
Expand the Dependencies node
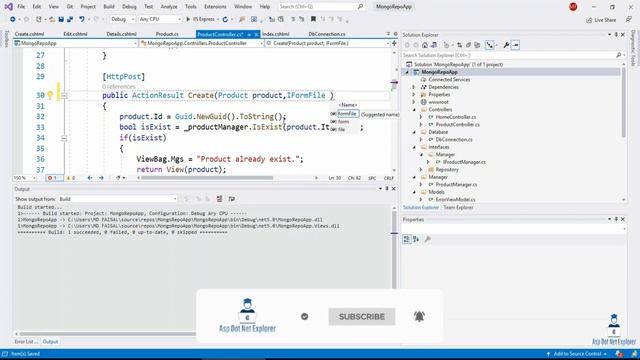(413, 87)
